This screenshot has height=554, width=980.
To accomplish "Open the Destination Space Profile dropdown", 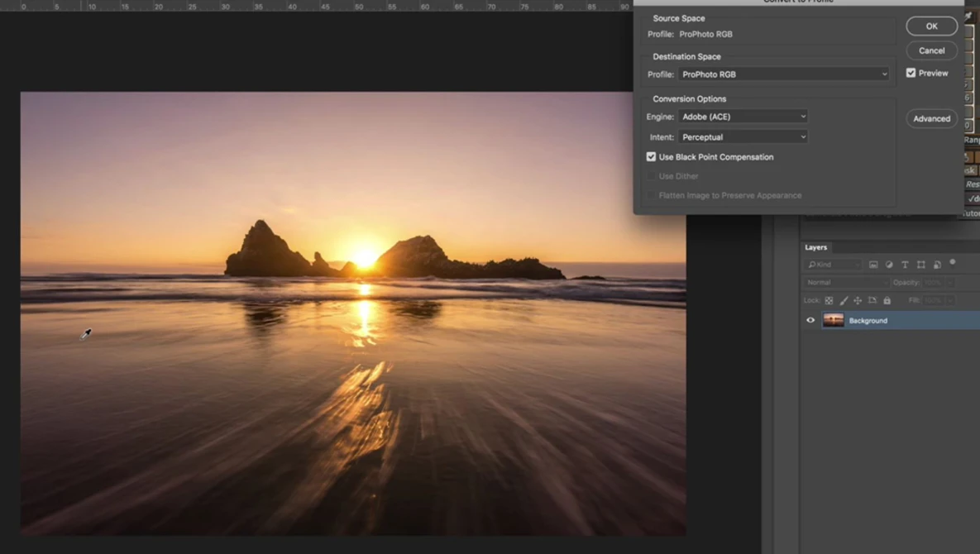I will pyautogui.click(x=784, y=74).
